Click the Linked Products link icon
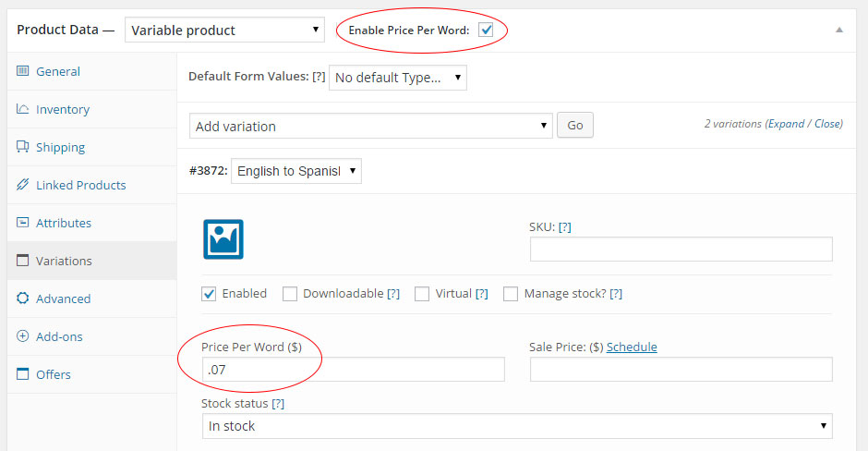This screenshot has width=868, height=451. pyautogui.click(x=23, y=185)
